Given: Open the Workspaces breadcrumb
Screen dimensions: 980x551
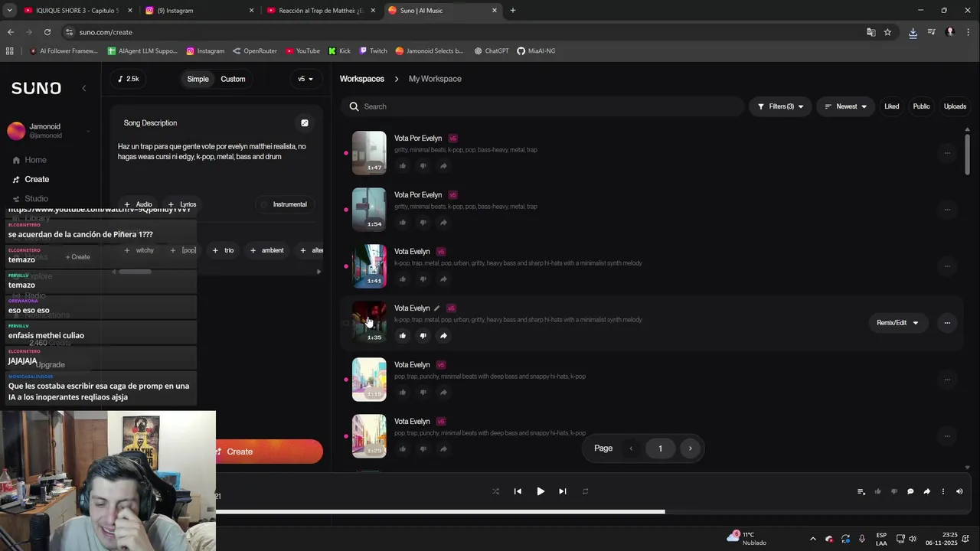Looking at the screenshot, I should (x=362, y=79).
